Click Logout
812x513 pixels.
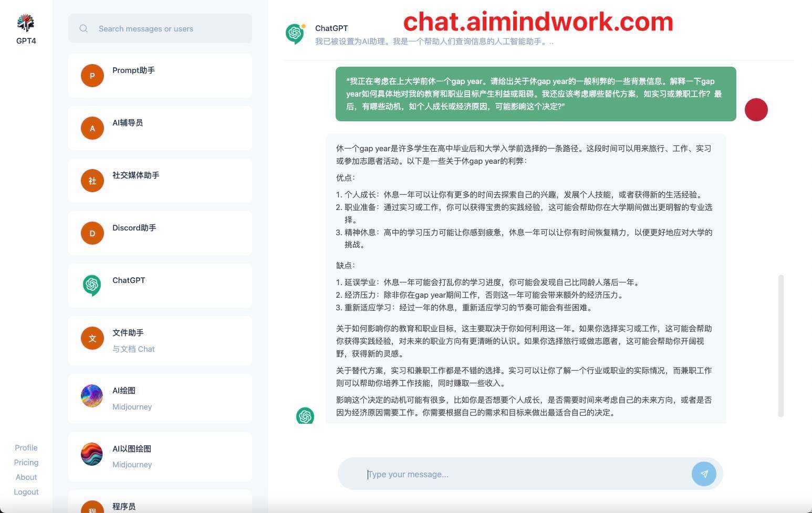click(x=26, y=492)
